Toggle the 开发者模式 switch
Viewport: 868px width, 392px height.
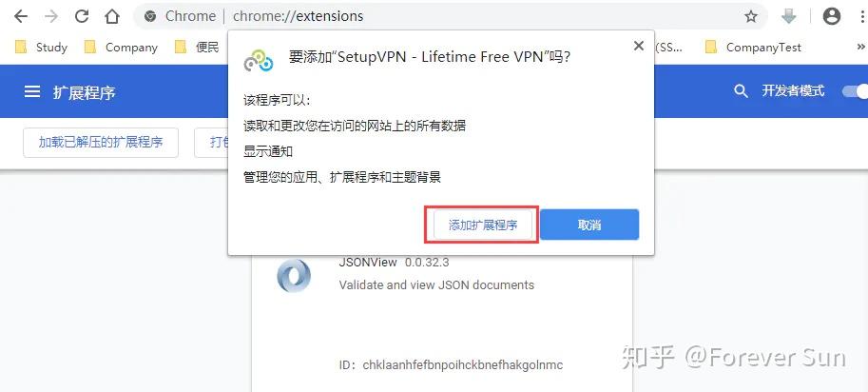point(856,91)
